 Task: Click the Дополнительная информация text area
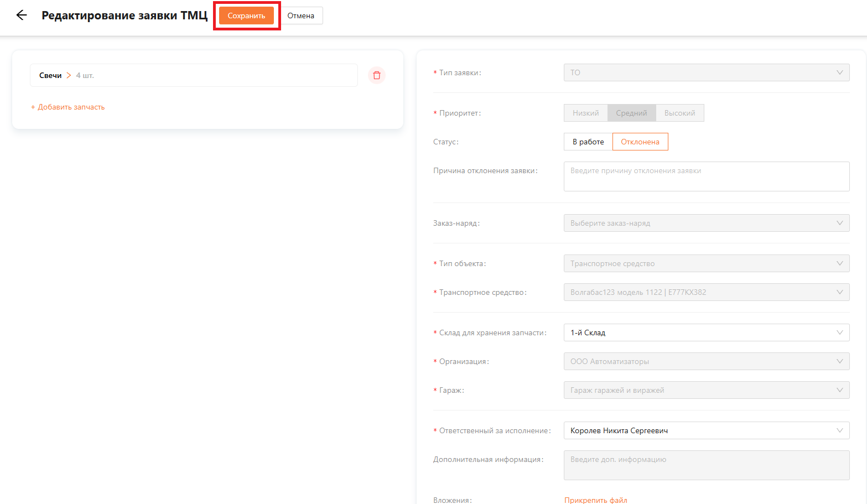tap(706, 465)
